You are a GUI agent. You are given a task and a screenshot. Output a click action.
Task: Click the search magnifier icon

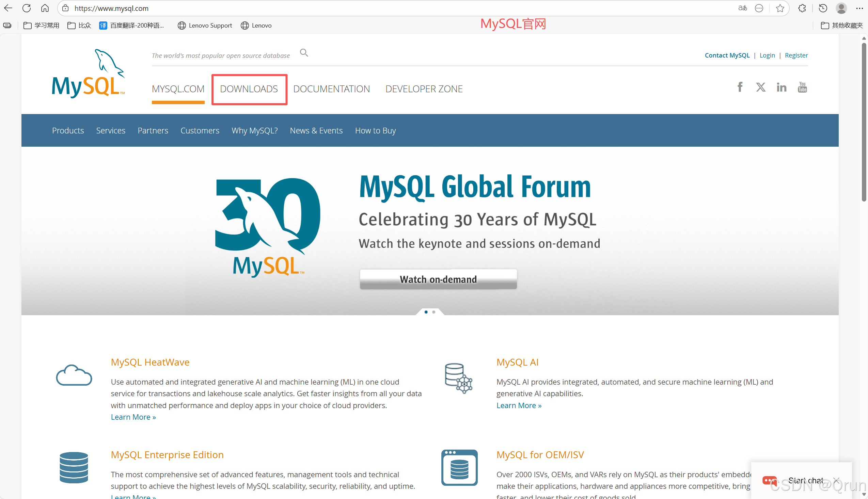pyautogui.click(x=304, y=52)
